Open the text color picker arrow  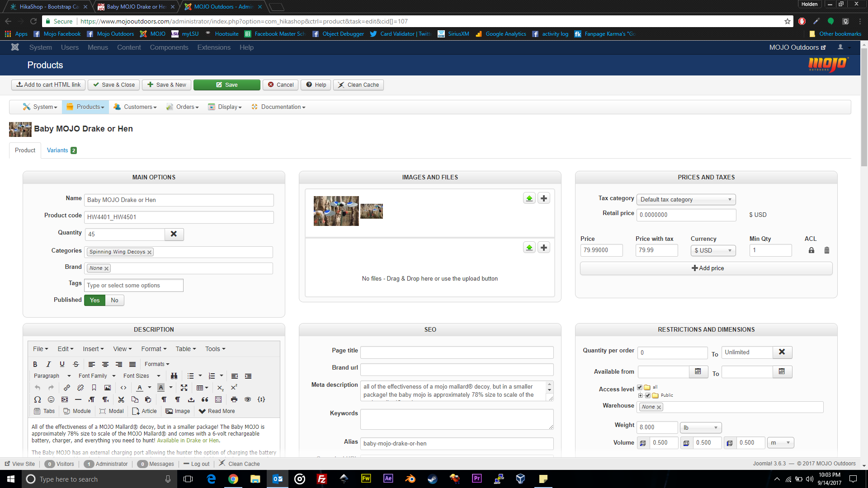[x=150, y=388]
